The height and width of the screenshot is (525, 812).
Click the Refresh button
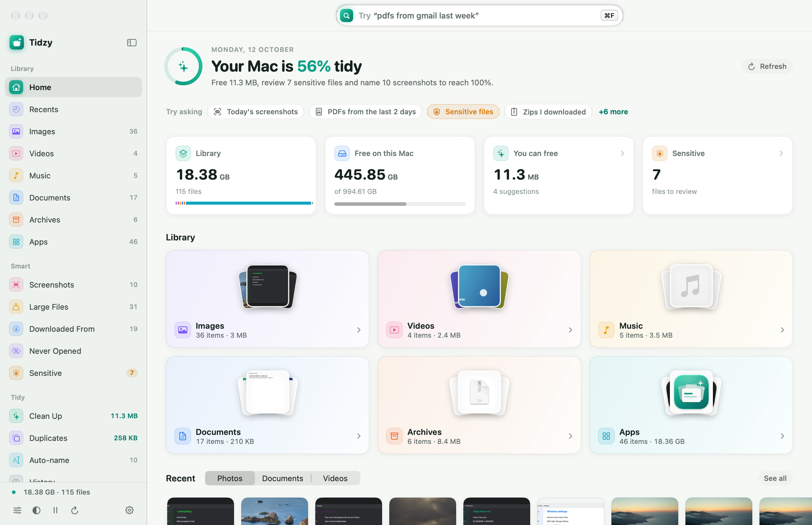767,67
